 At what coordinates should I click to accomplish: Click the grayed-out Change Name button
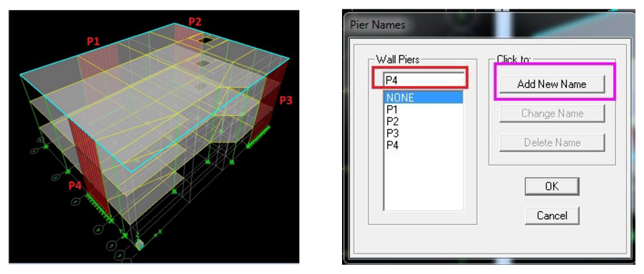pyautogui.click(x=552, y=113)
